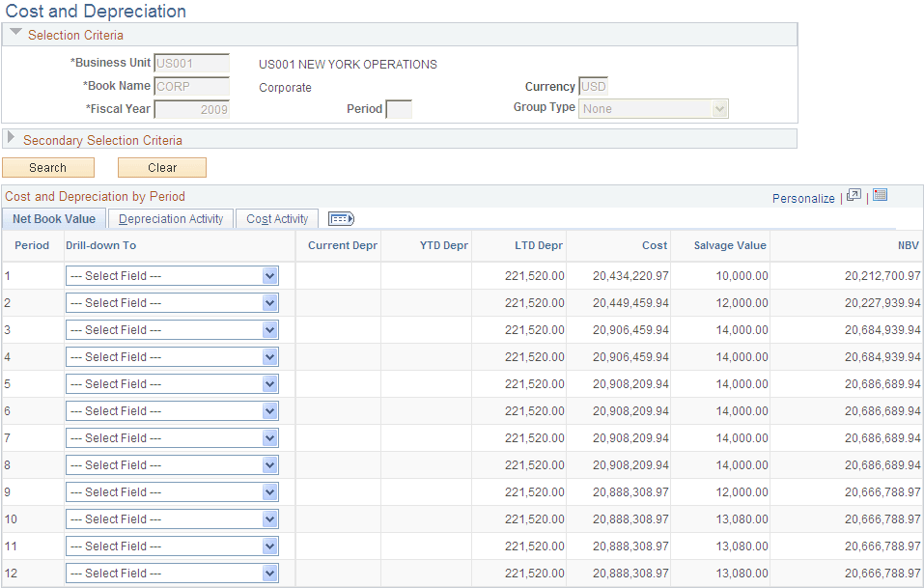Click inside the Period input field

398,108
